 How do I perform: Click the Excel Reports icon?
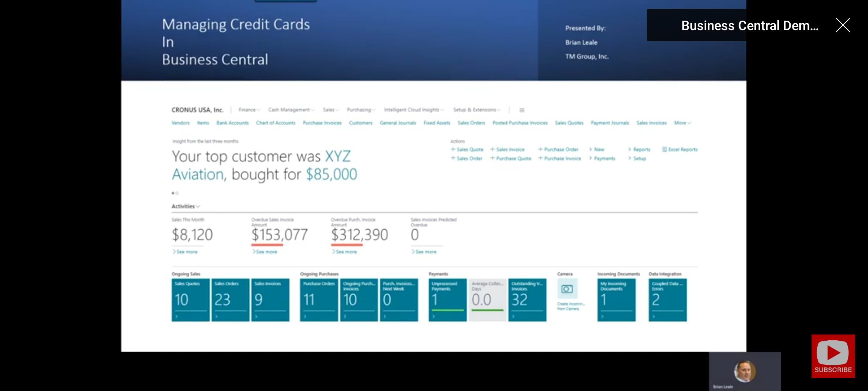click(x=664, y=150)
